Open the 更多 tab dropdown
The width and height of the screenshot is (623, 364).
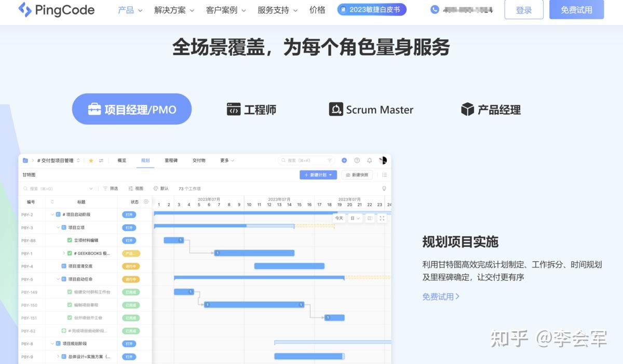pos(227,160)
